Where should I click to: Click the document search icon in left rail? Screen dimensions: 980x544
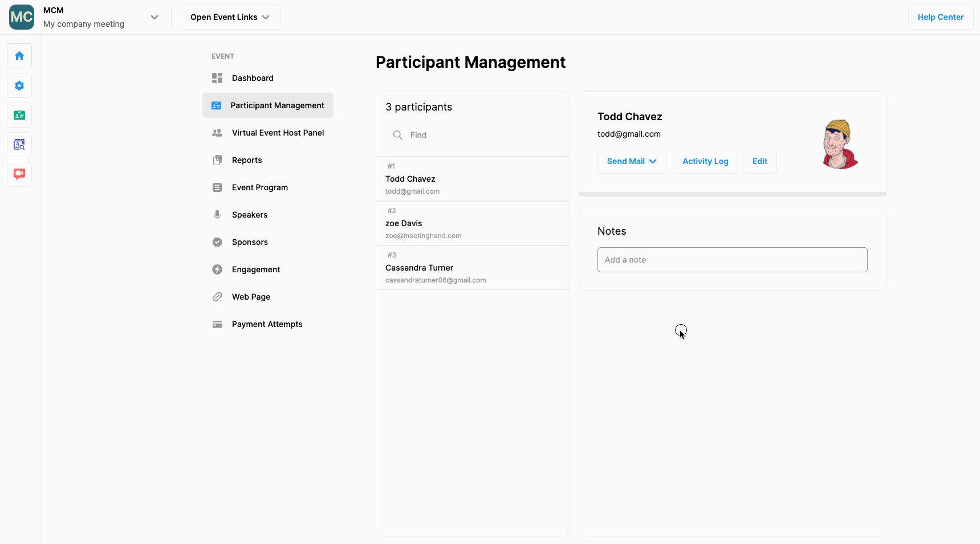[x=19, y=145]
